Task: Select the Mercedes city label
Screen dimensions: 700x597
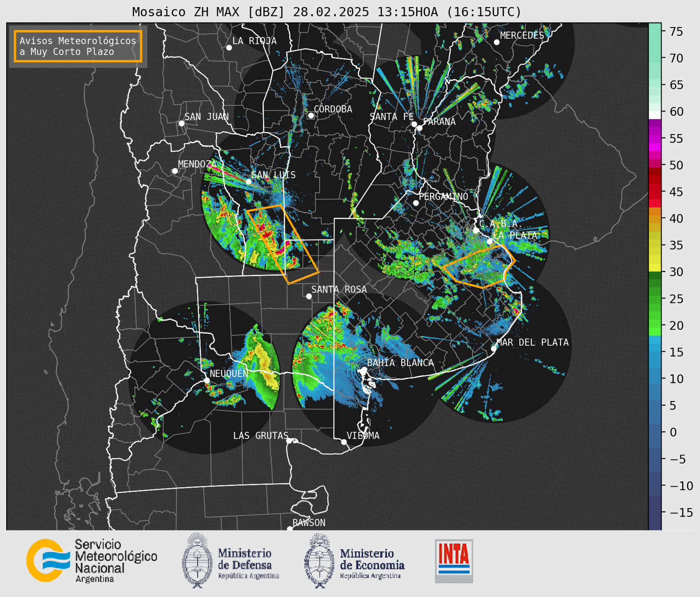Action: (522, 36)
